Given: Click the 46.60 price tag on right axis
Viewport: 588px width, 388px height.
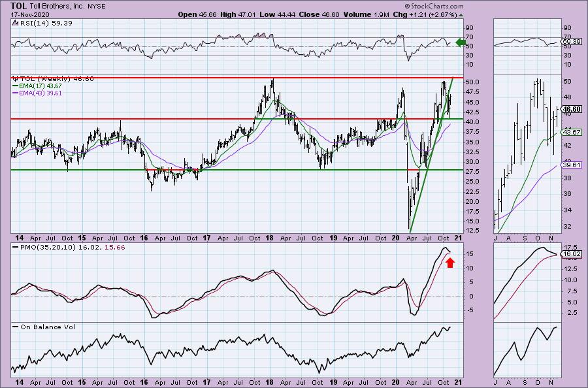Looking at the screenshot, I should point(572,109).
